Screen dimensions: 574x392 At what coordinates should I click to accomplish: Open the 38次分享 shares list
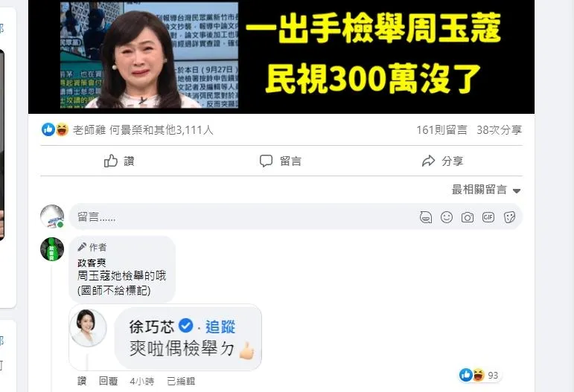tap(499, 130)
